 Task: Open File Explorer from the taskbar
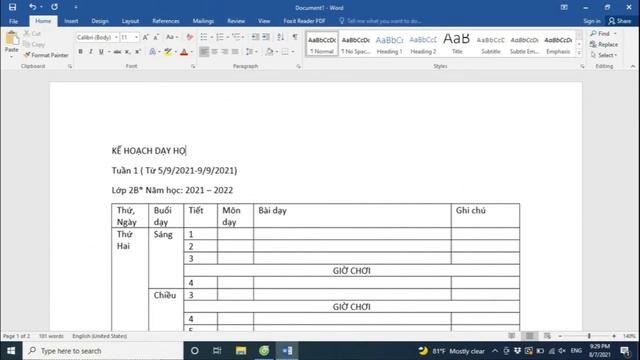[x=241, y=351]
